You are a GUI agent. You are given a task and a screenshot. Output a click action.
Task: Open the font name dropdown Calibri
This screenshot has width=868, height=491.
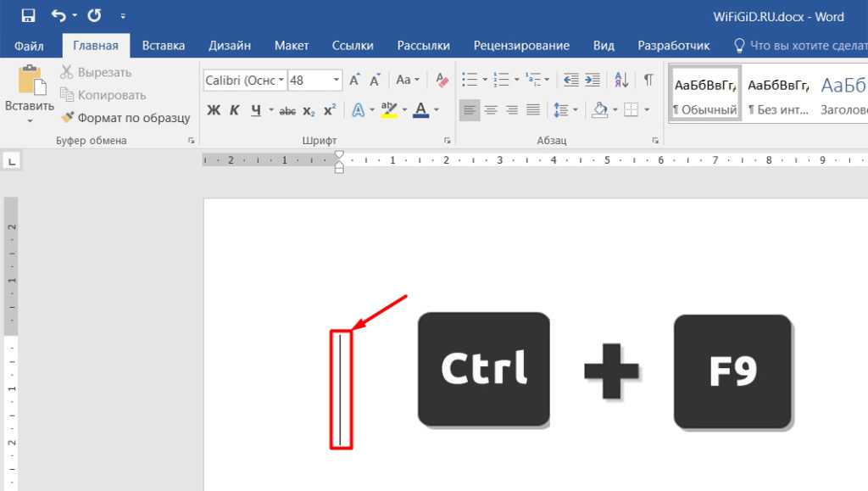pos(281,81)
